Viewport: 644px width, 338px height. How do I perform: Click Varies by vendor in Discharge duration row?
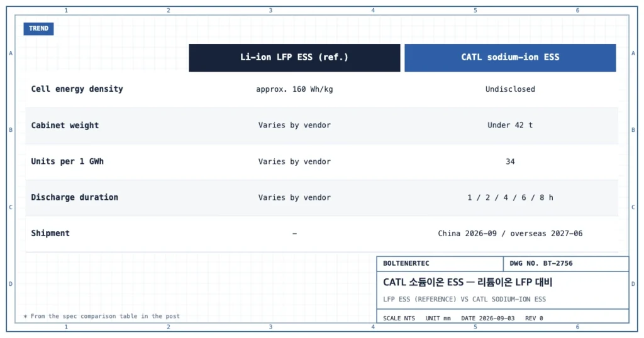coord(294,198)
